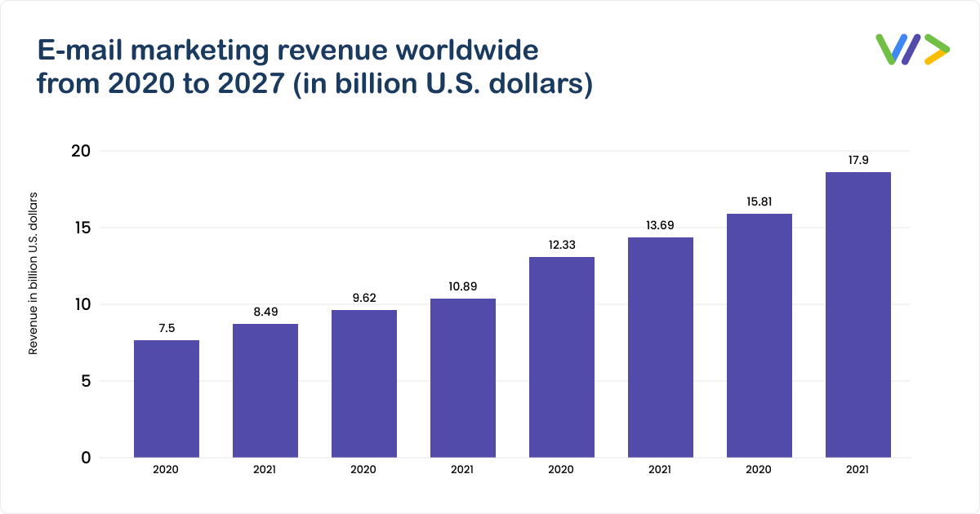Click the 17.9 data label
The height and width of the screenshot is (514, 980).
point(858,160)
